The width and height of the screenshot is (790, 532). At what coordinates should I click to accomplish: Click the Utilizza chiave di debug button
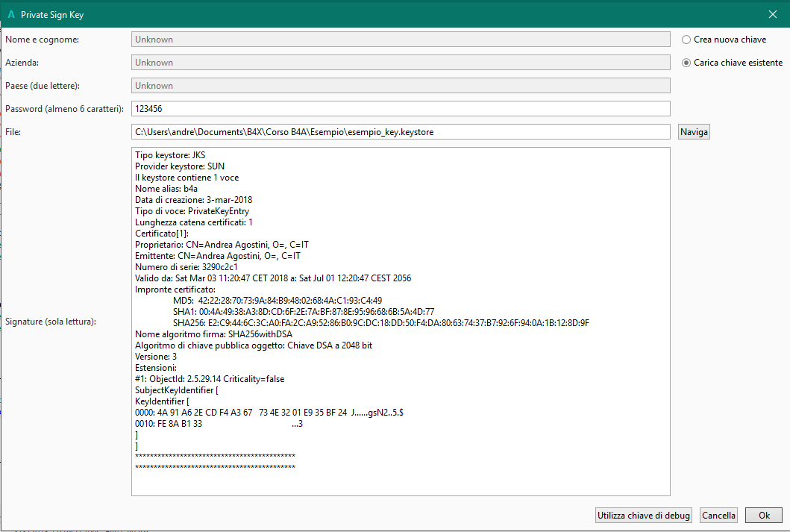coord(643,516)
